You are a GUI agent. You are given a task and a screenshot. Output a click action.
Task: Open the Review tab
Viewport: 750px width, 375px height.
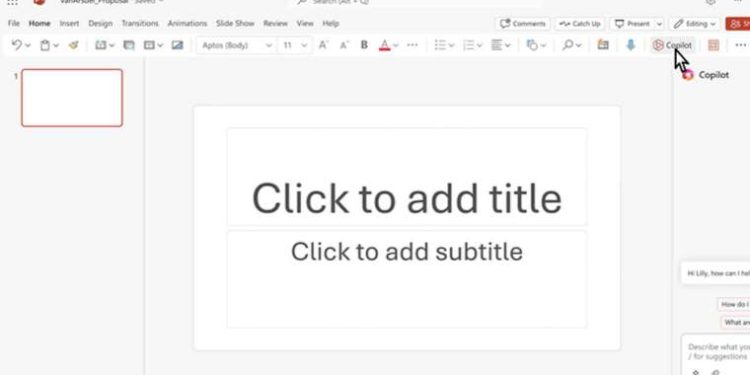(276, 23)
